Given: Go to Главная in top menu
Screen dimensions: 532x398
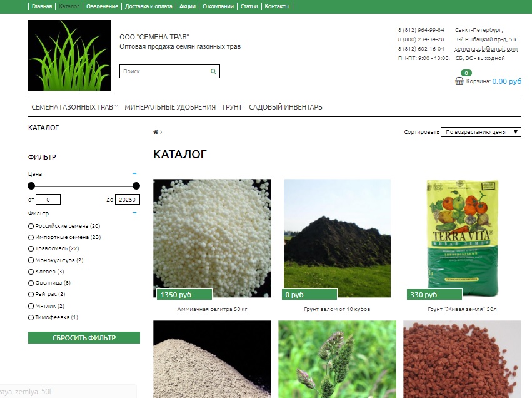Looking at the screenshot, I should click(42, 6).
